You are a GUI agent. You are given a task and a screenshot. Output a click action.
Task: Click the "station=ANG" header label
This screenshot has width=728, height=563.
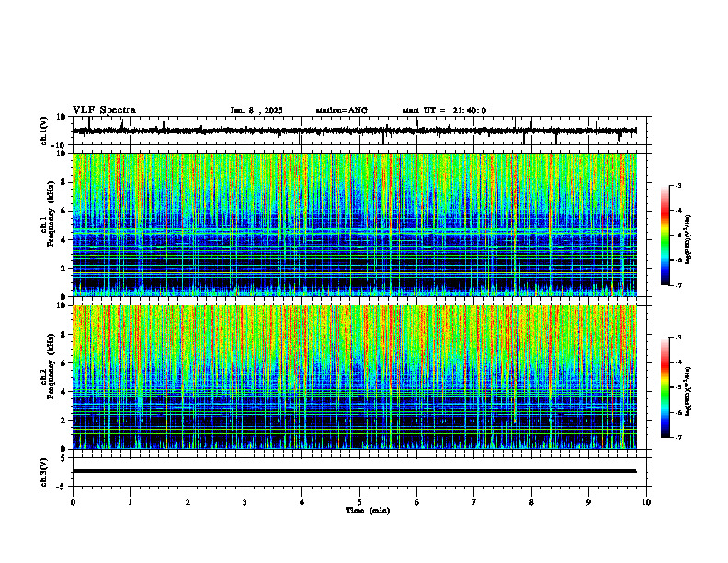[x=341, y=110]
